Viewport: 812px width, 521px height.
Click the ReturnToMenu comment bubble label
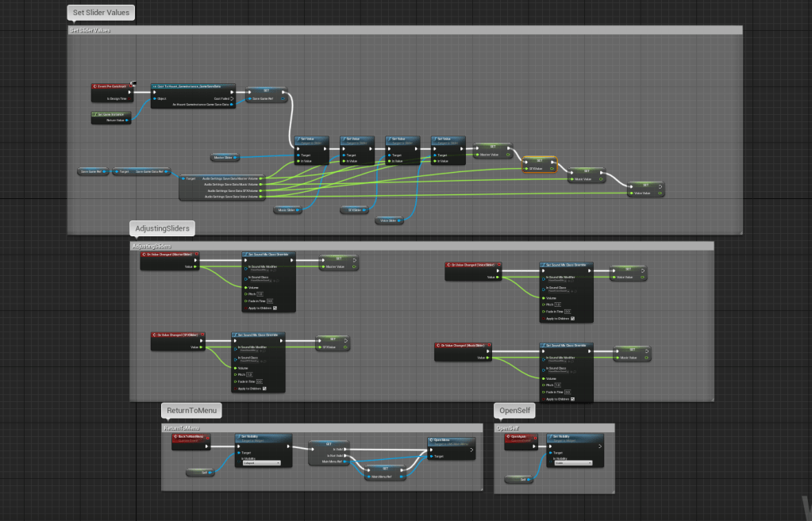pyautogui.click(x=191, y=411)
